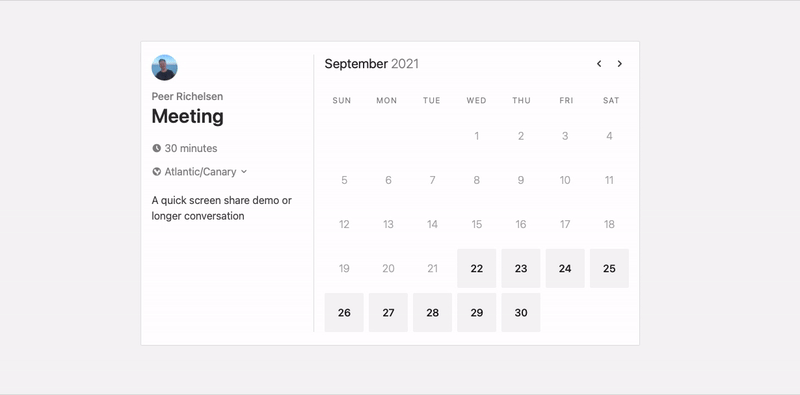Screen dimensions: 800x395
Task: Select September 22 on the calendar
Action: 477,268
